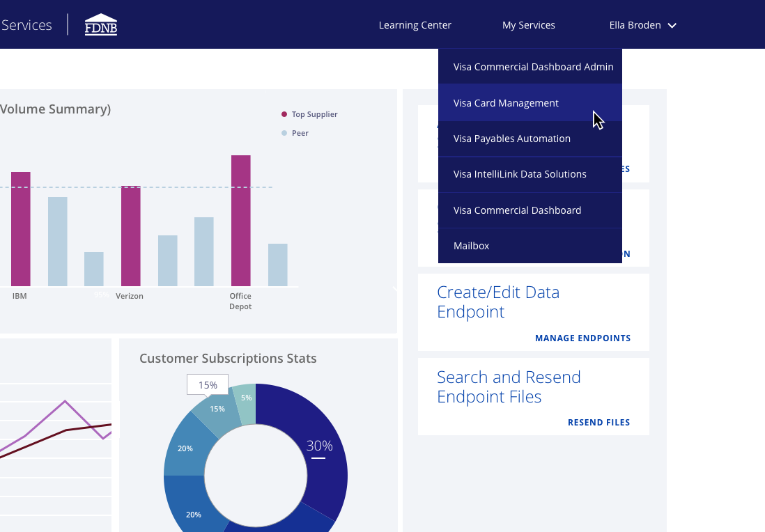Click the 15% tooltip label
This screenshot has height=532, width=765.
point(208,385)
